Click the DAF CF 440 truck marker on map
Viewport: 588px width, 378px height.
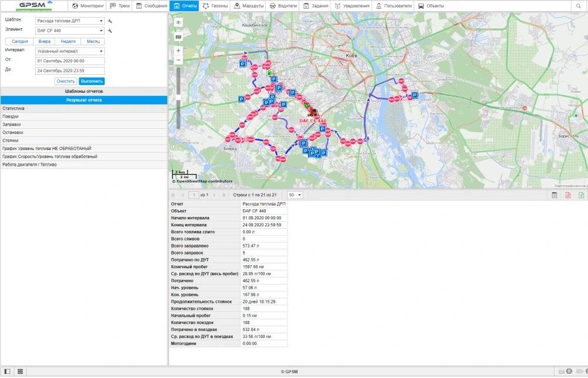313,113
